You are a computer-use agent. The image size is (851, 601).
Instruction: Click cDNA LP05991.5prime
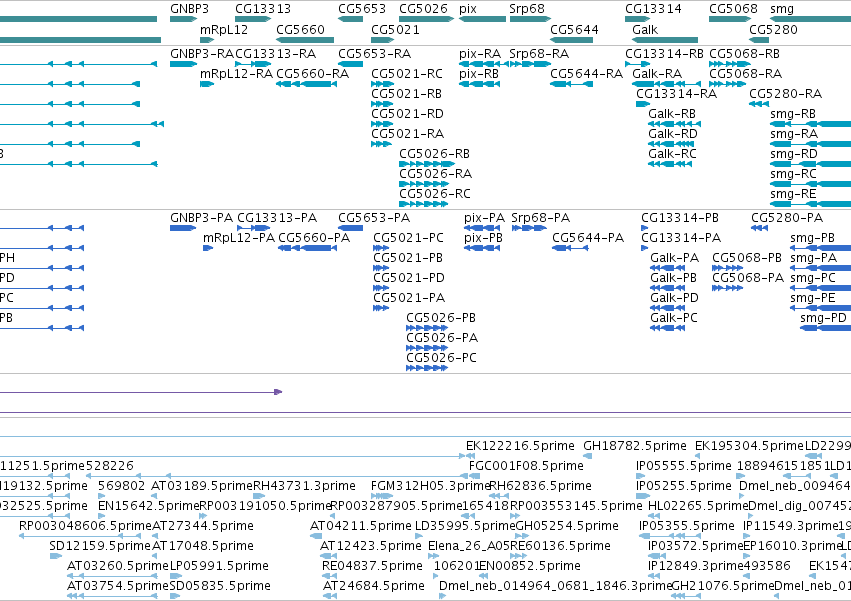[x=219, y=566]
